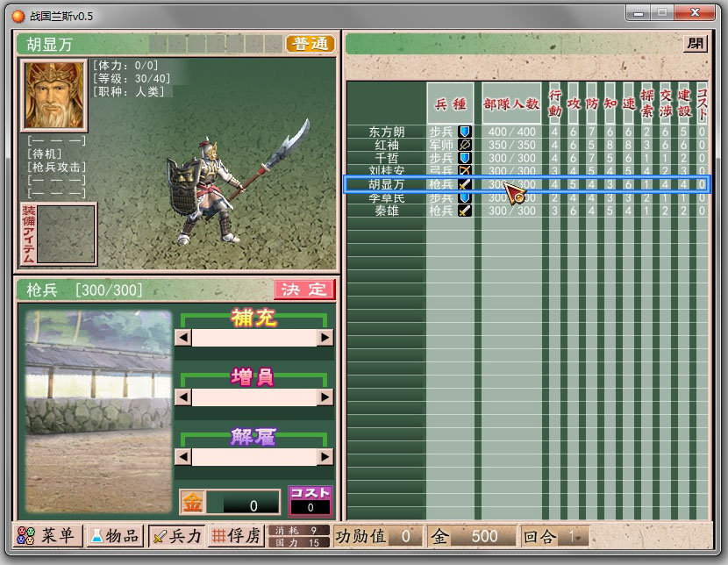Click the 金 500 gold display

coord(471,536)
